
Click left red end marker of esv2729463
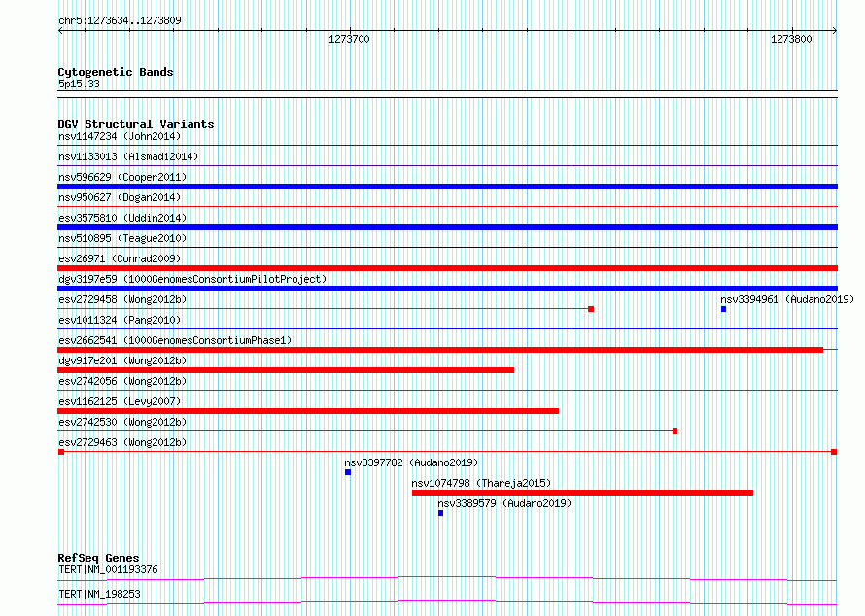coord(61,452)
